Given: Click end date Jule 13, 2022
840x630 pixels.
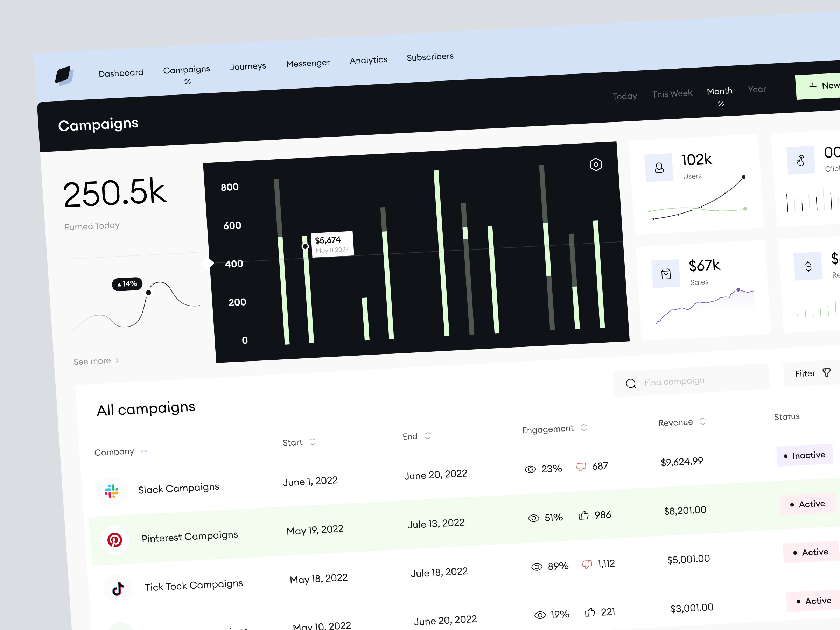Looking at the screenshot, I should click(436, 524).
